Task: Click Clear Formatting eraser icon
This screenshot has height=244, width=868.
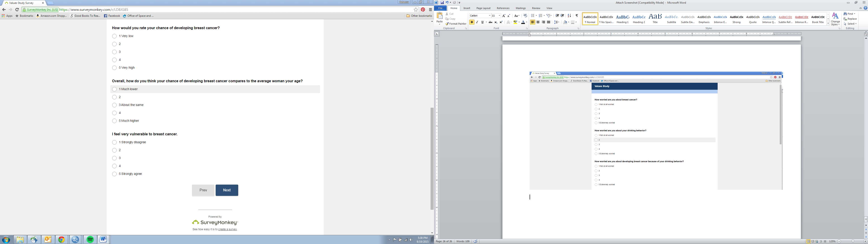Action: point(525,16)
